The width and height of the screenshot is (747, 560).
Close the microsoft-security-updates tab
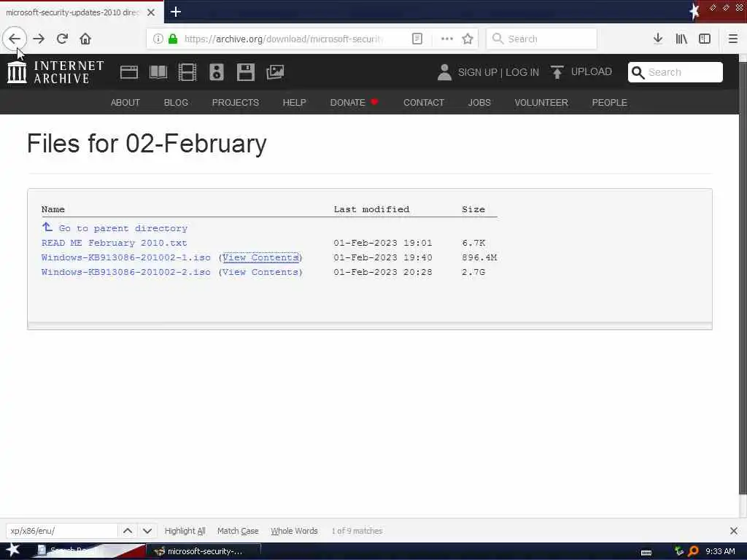[x=151, y=12]
